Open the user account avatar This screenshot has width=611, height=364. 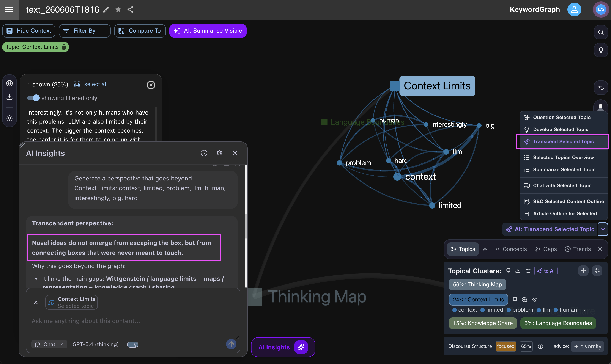[x=574, y=9]
